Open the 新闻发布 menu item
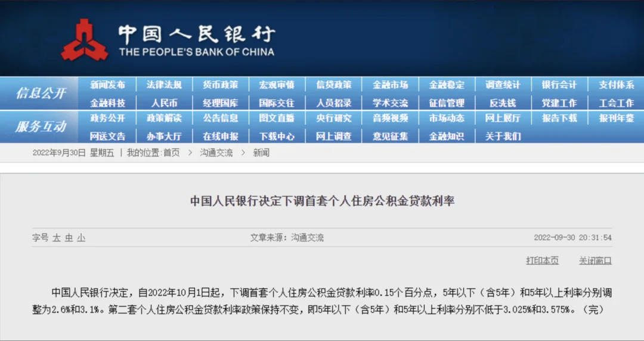644x341 pixels. tap(107, 85)
